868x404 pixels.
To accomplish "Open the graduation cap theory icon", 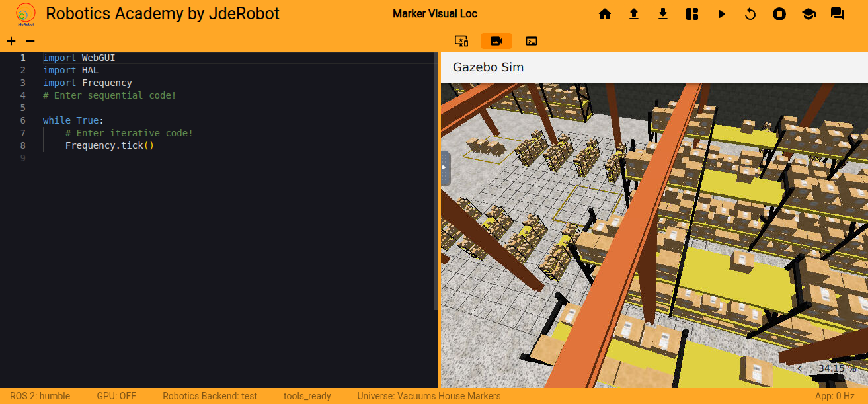I will [809, 14].
